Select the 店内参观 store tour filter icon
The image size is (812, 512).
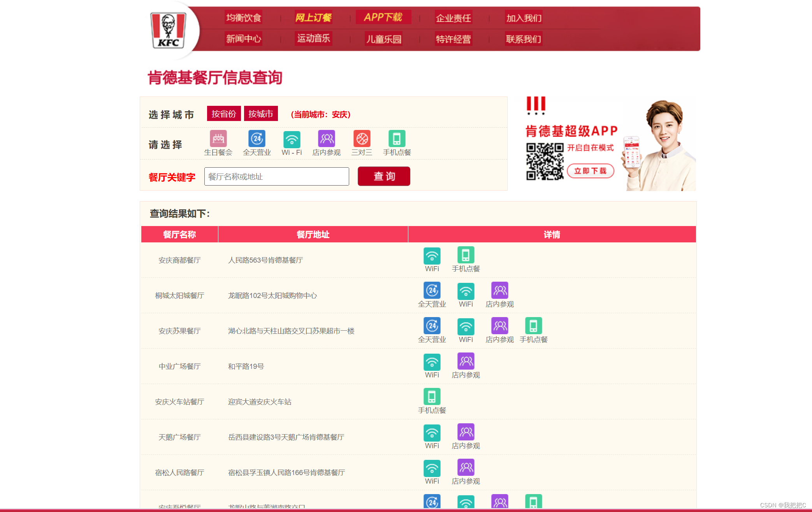(327, 139)
